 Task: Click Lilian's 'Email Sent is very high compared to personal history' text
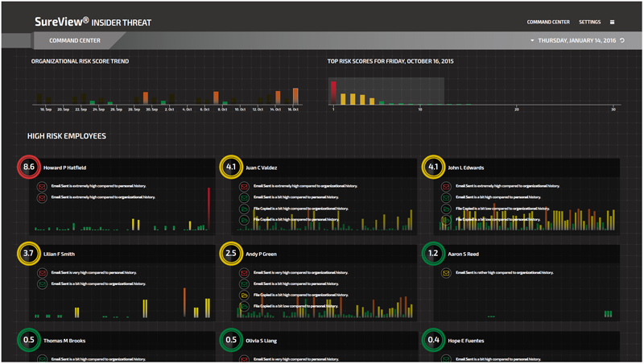click(93, 273)
